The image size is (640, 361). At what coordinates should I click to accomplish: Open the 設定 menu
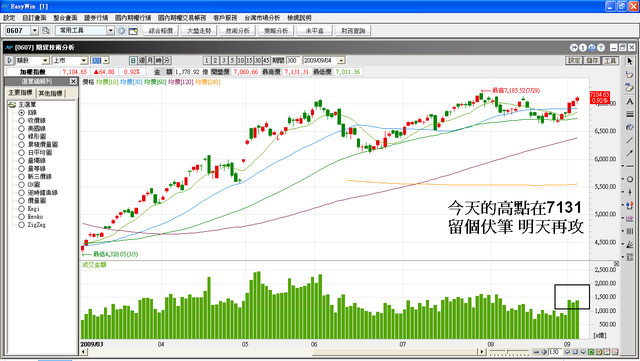pyautogui.click(x=9, y=18)
